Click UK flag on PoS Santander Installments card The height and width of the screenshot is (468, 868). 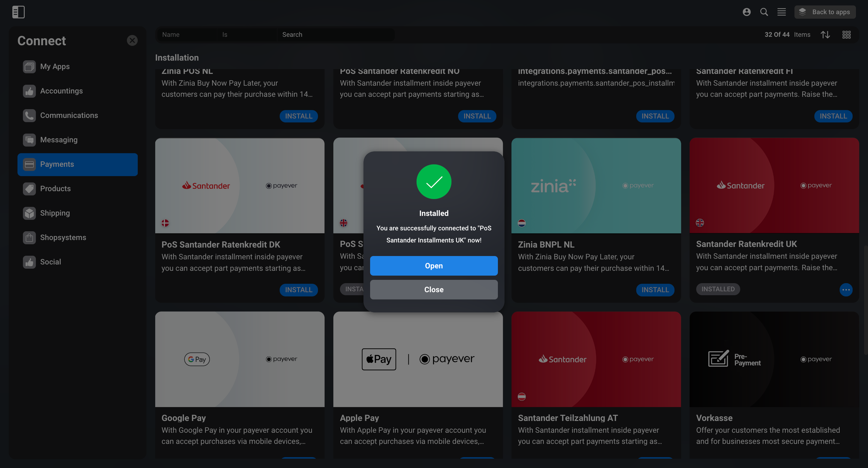pos(343,223)
